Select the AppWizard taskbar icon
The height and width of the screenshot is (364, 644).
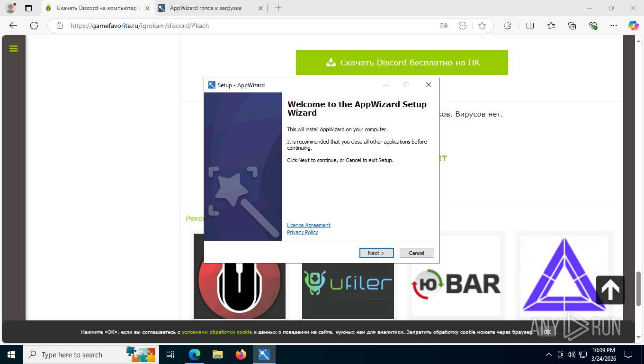(264, 355)
